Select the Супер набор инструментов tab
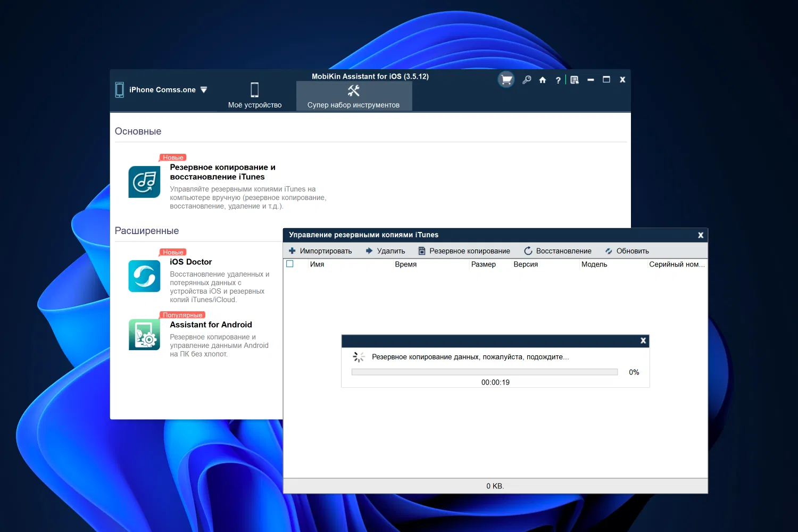The width and height of the screenshot is (798, 532). tap(354, 96)
